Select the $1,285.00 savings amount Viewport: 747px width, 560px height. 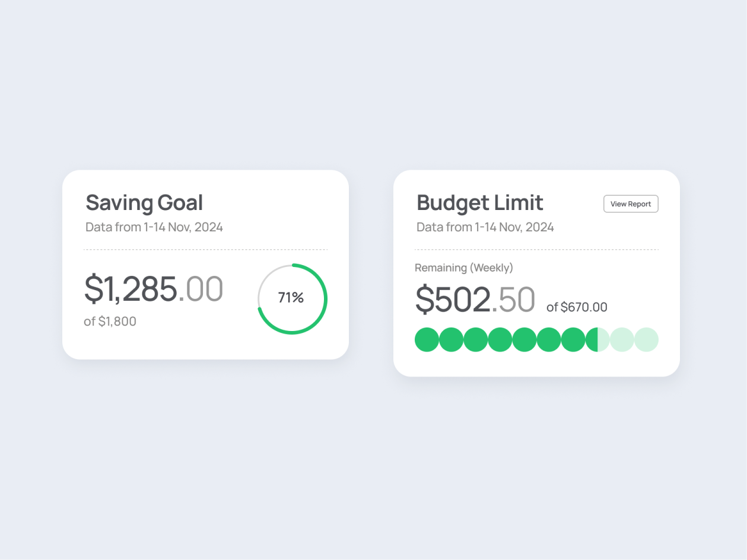154,288
